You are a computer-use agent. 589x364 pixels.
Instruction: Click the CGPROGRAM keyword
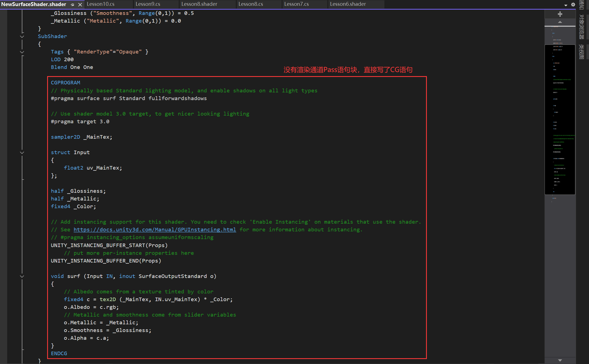point(65,83)
